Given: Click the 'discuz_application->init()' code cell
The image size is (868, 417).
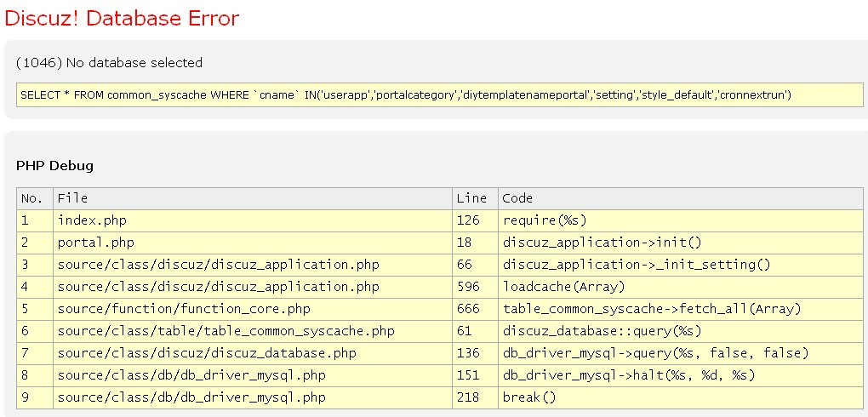Looking at the screenshot, I should click(x=680, y=243).
